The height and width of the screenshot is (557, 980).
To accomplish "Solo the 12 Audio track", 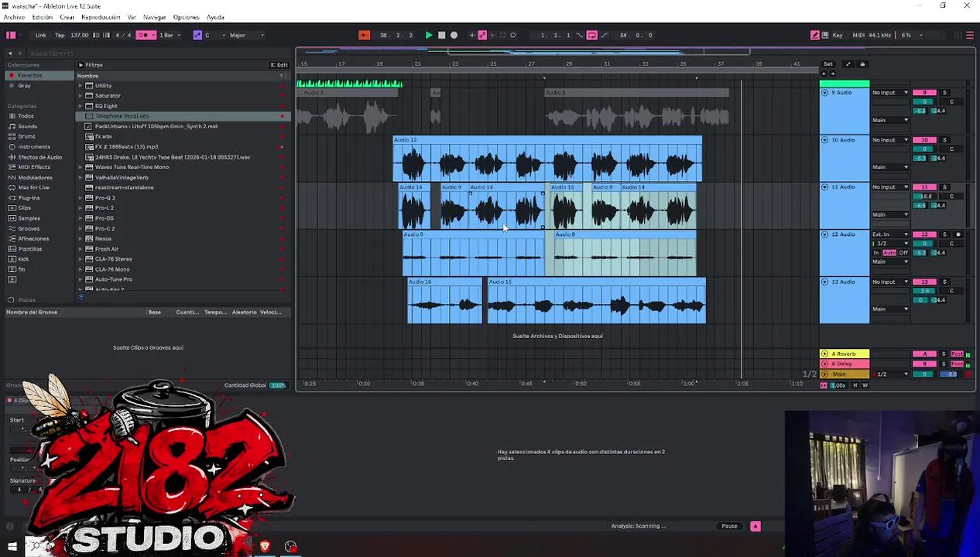I will pos(944,234).
